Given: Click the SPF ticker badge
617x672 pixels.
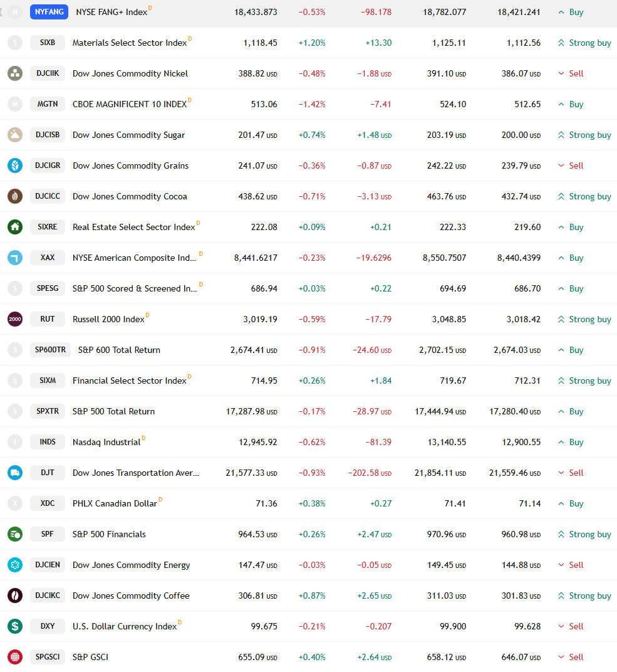Looking at the screenshot, I should click(48, 534).
